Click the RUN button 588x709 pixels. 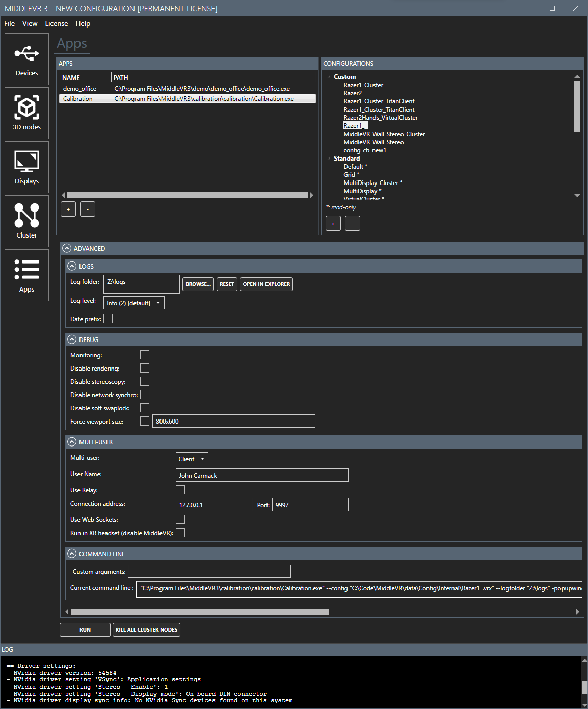click(x=85, y=629)
